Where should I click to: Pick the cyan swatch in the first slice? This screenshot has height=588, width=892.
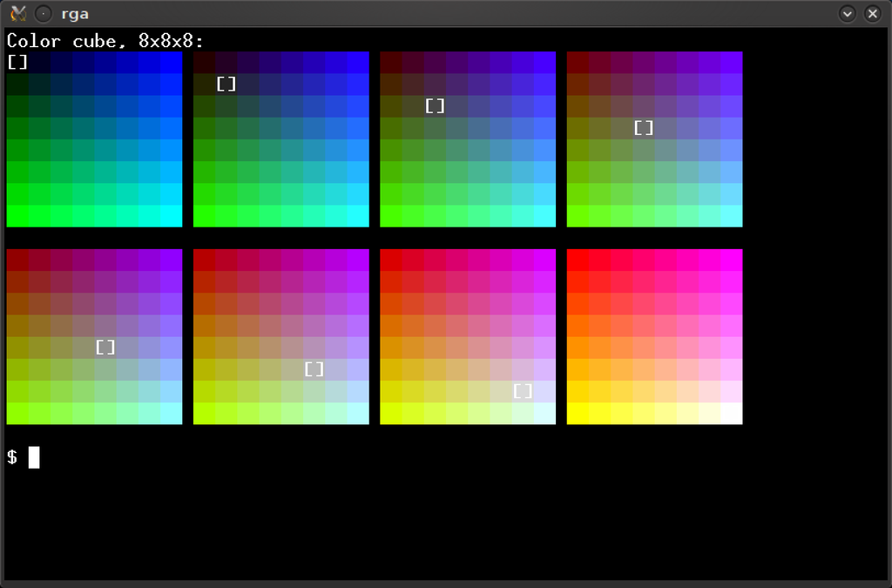click(172, 216)
